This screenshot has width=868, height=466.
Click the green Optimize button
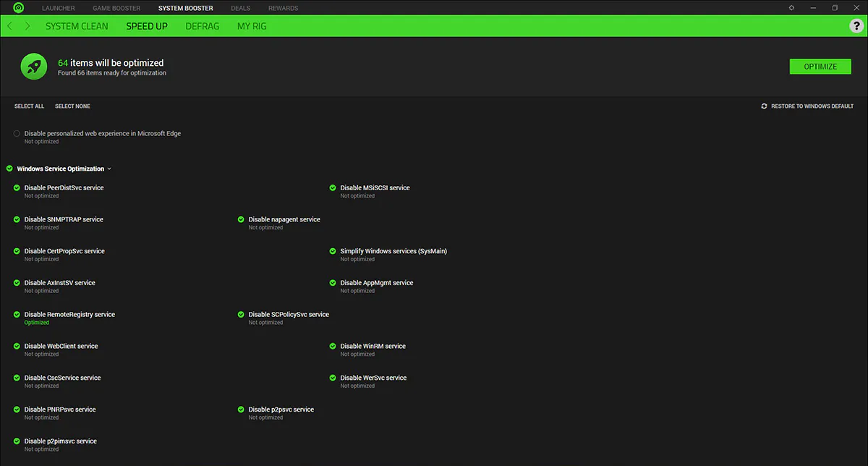[x=820, y=67]
